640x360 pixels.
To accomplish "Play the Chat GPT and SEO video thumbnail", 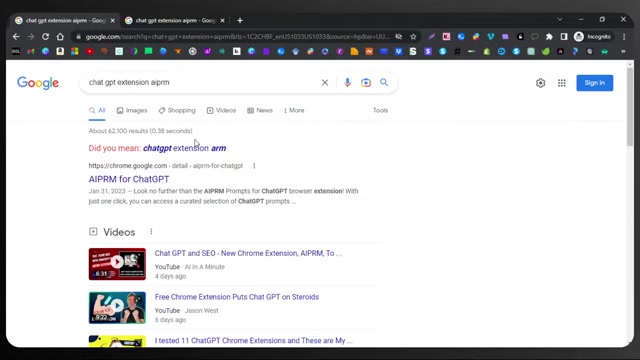I will click(x=117, y=264).
